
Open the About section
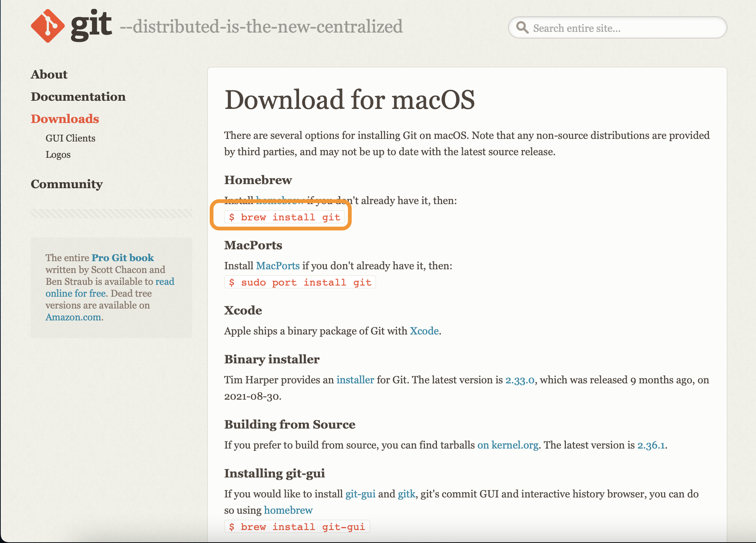pos(49,74)
